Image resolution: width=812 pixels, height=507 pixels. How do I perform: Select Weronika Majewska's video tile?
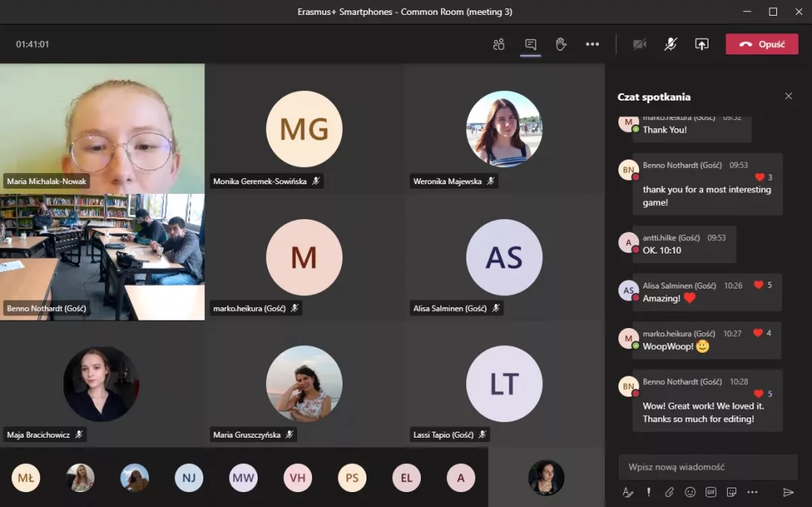(504, 128)
